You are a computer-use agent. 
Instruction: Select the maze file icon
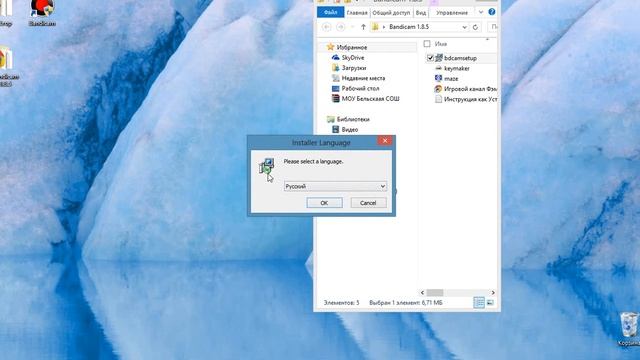(439, 78)
